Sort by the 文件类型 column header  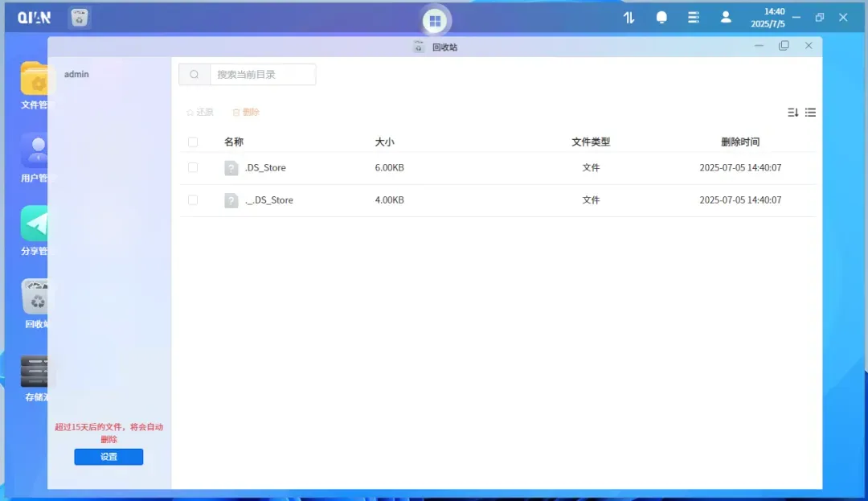[x=591, y=142]
